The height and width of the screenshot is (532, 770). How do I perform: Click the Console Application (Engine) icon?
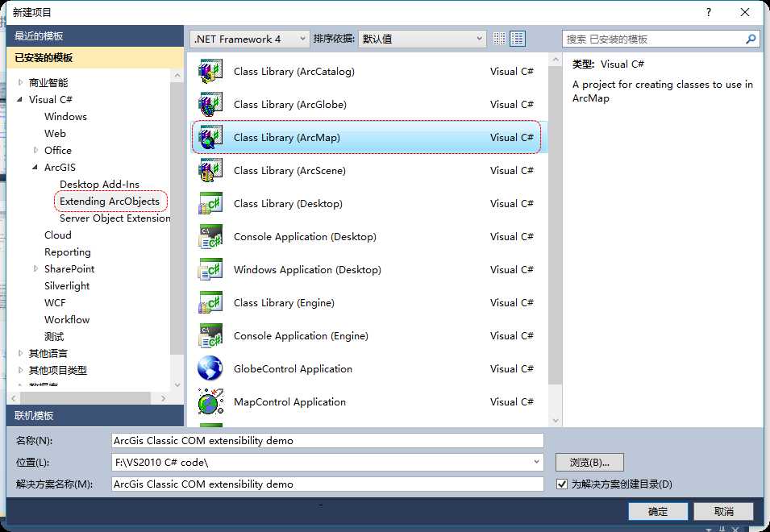coord(210,335)
